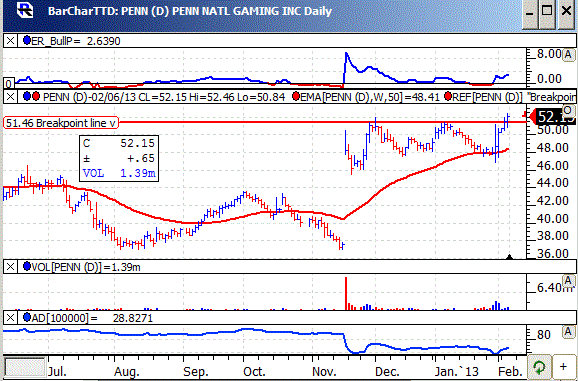Click the small black triangle marker near 36.00
The width and height of the screenshot is (578, 381).
pyautogui.click(x=509, y=256)
